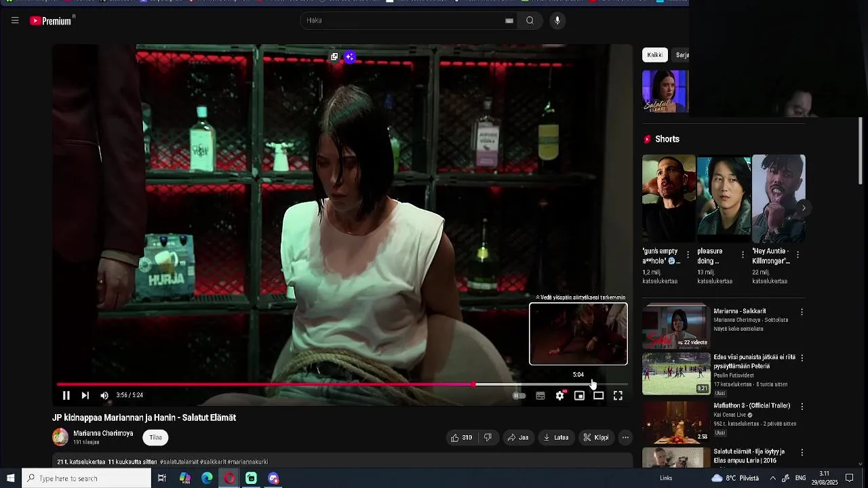Share the video with Jaa button
Viewport: 868px width, 488px height.
click(x=518, y=438)
